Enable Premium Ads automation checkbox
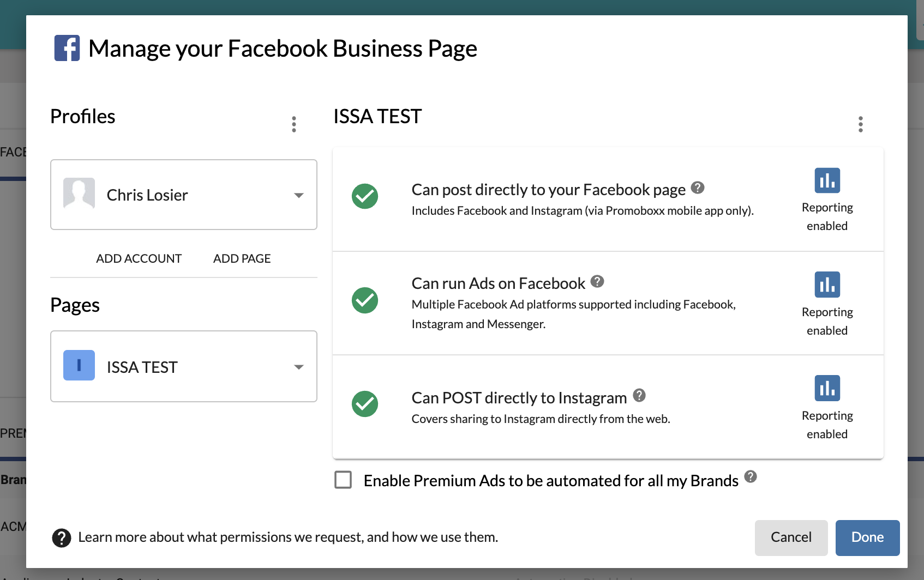The height and width of the screenshot is (580, 924). (x=343, y=480)
